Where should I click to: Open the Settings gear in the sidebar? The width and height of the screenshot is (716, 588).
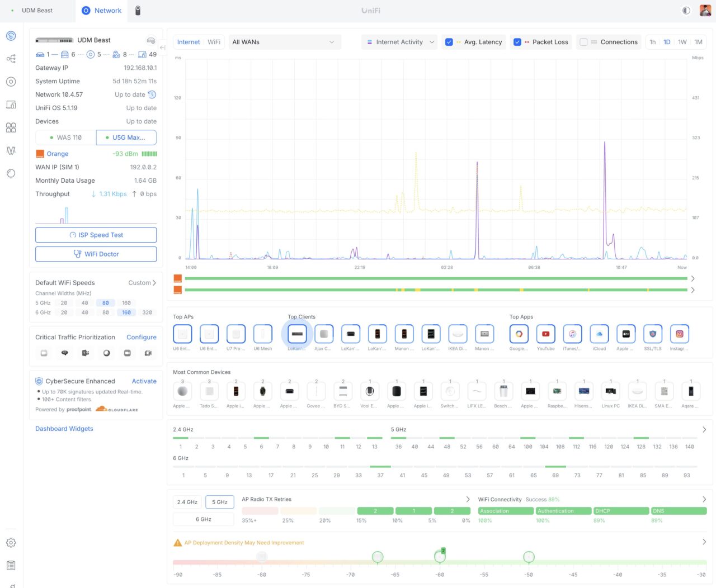[x=11, y=543]
